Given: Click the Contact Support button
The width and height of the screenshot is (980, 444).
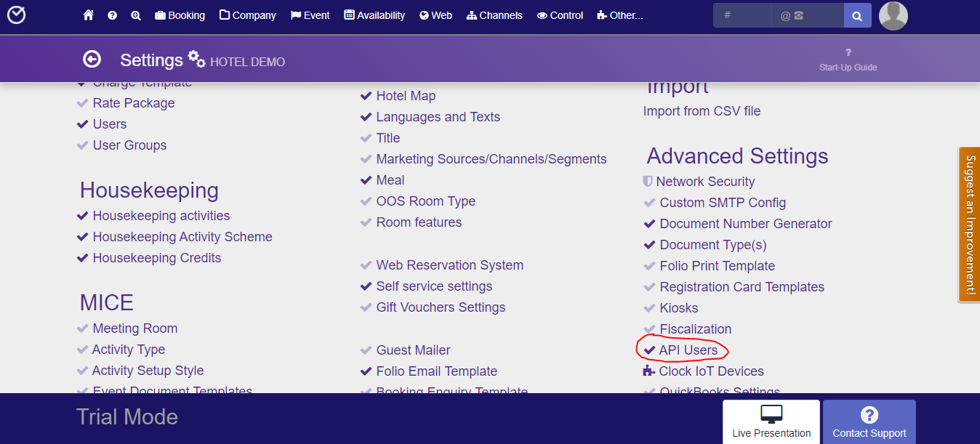Looking at the screenshot, I should click(x=869, y=422).
